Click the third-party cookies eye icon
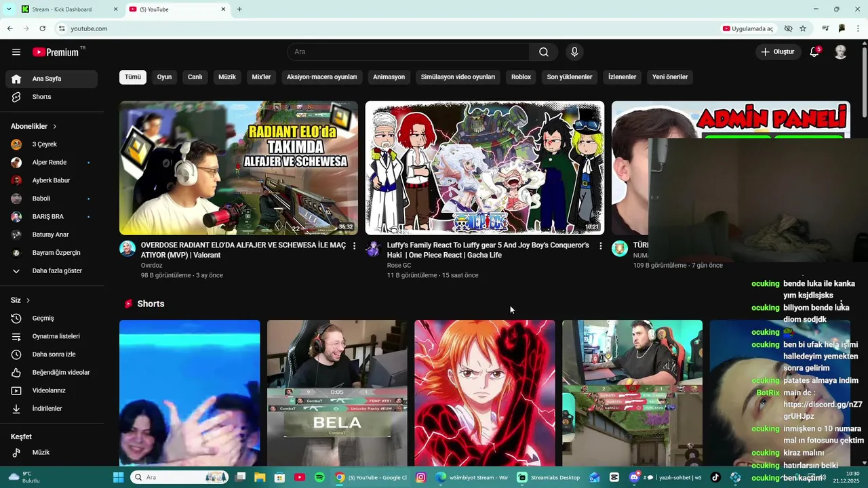Image resolution: width=868 pixels, height=488 pixels. point(788,28)
